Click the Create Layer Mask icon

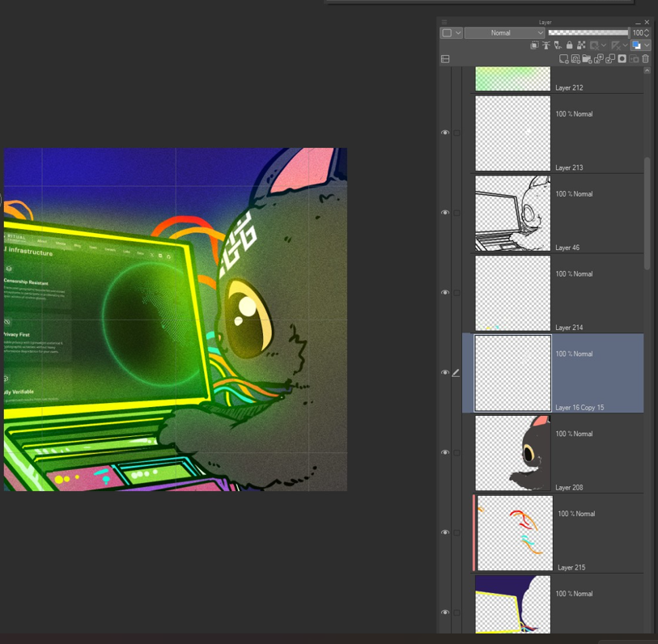(622, 59)
